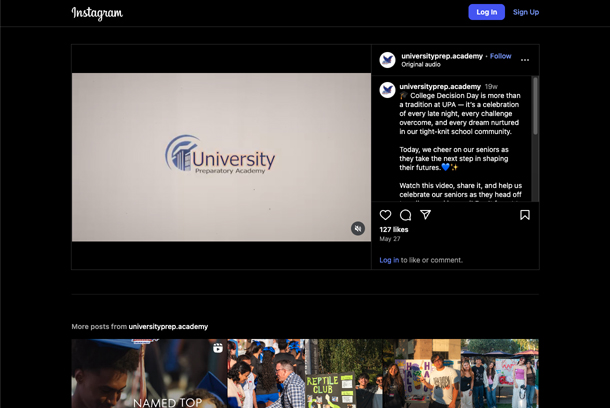Toggle video mute speaker icon
610x408 pixels.
[x=358, y=228]
